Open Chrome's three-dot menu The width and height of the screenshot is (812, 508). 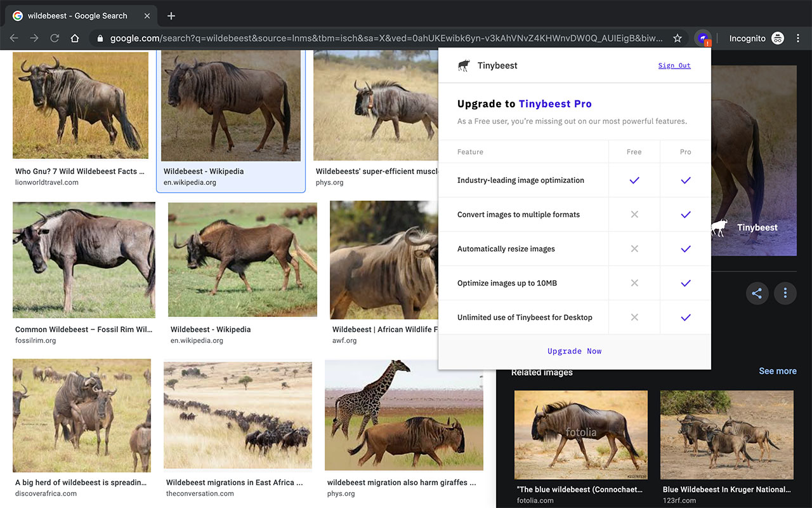(x=798, y=38)
